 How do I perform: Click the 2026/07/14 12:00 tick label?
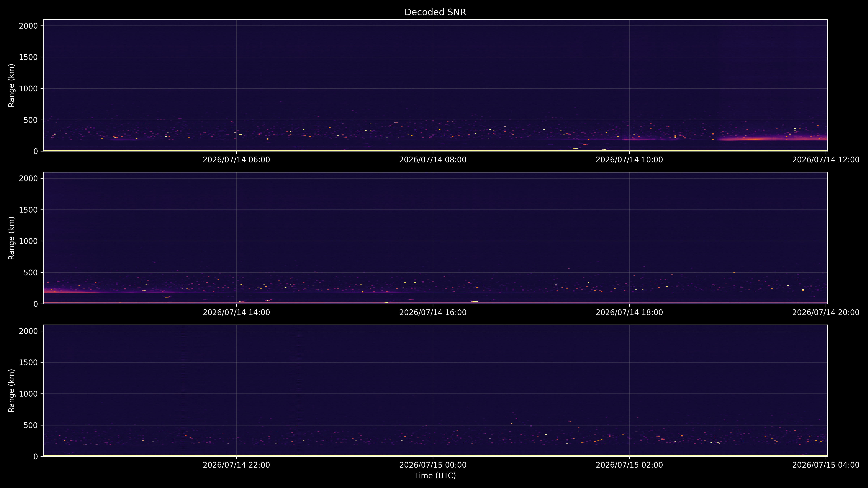coord(826,160)
